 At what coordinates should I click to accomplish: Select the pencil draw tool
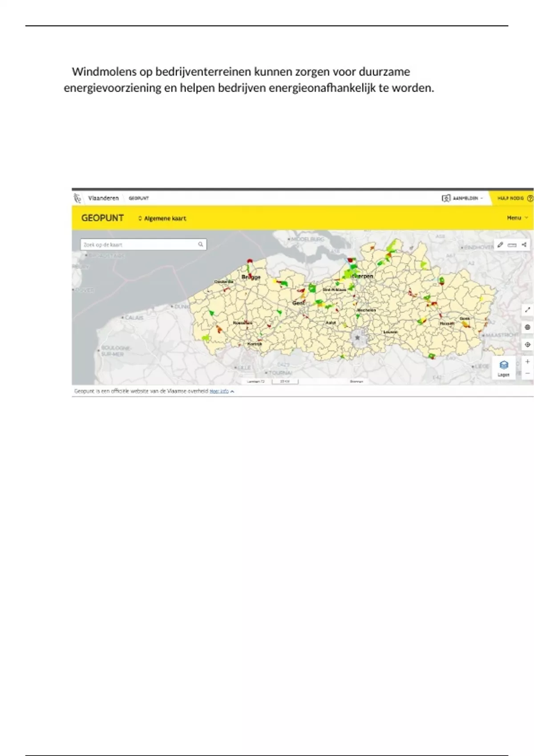point(500,245)
